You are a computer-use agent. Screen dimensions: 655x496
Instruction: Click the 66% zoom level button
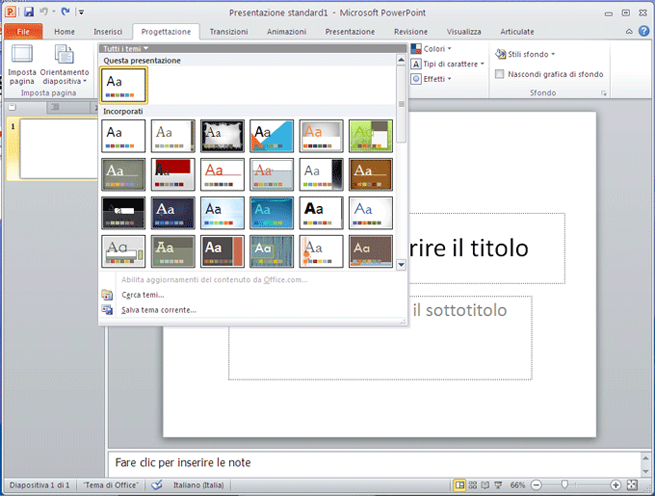pos(517,485)
